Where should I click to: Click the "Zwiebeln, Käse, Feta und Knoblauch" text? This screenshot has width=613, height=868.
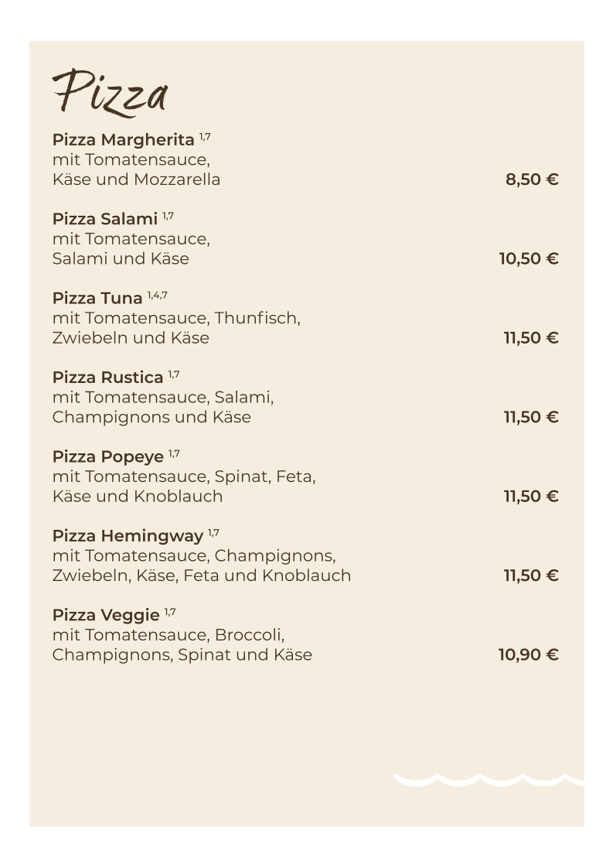[x=201, y=576]
